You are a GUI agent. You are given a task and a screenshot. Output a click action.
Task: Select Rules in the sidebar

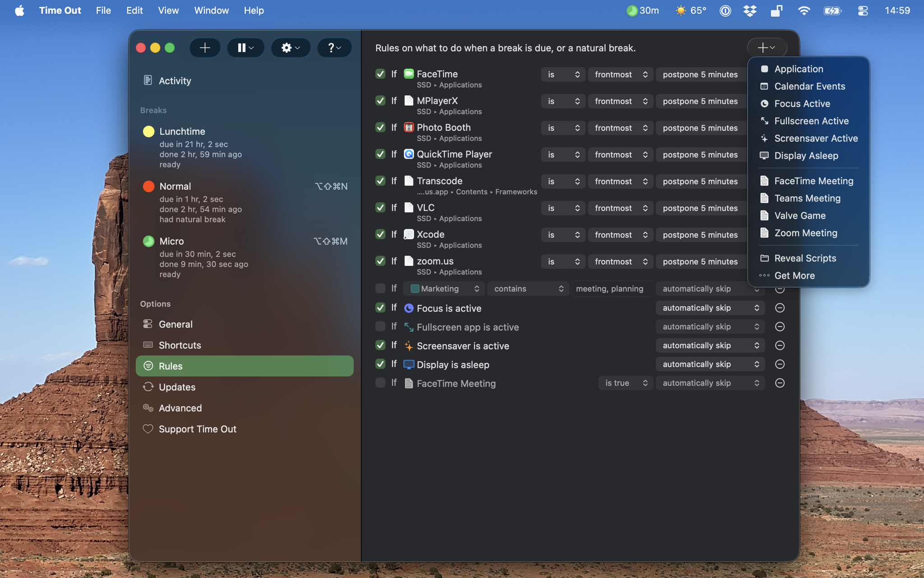click(x=245, y=366)
